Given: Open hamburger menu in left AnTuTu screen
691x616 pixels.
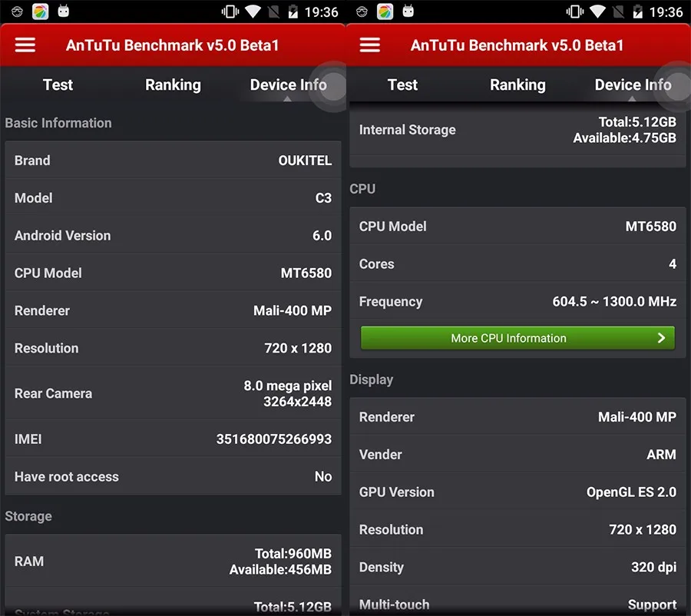Looking at the screenshot, I should 25,45.
